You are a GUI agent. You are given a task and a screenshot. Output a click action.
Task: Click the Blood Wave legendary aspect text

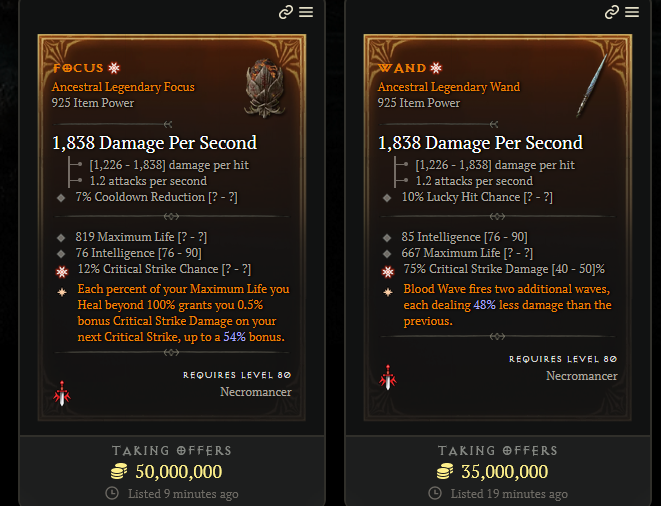pyautogui.click(x=507, y=305)
